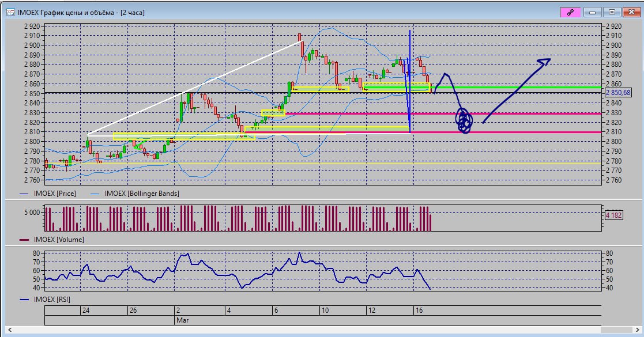The image size is (644, 337).
Task: Click the green horizontal level line
Action: click(x=519, y=88)
